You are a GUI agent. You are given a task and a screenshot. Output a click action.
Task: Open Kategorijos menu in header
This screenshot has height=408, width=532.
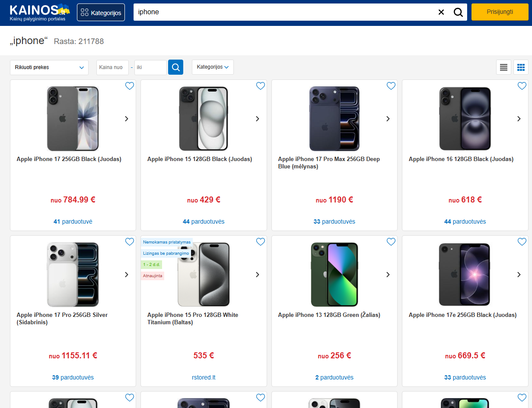(101, 13)
